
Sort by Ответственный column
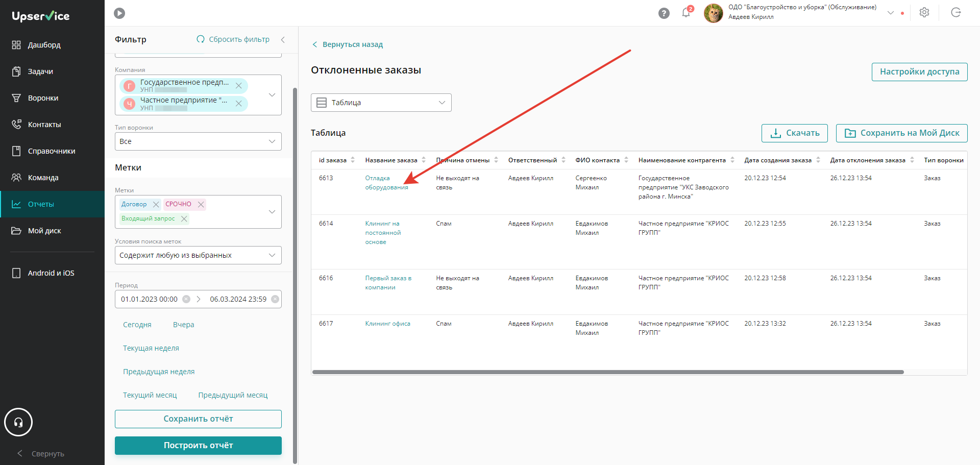[x=563, y=160]
